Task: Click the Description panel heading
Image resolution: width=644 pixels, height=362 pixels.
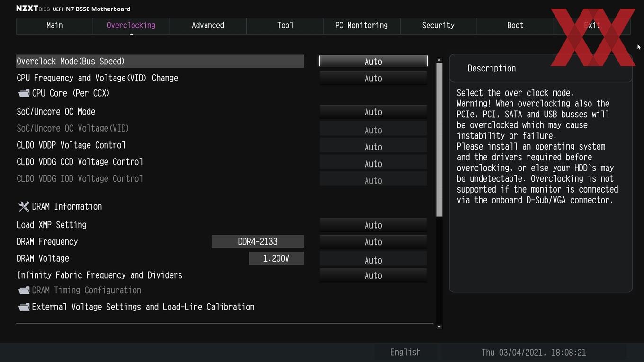Action: tap(492, 69)
